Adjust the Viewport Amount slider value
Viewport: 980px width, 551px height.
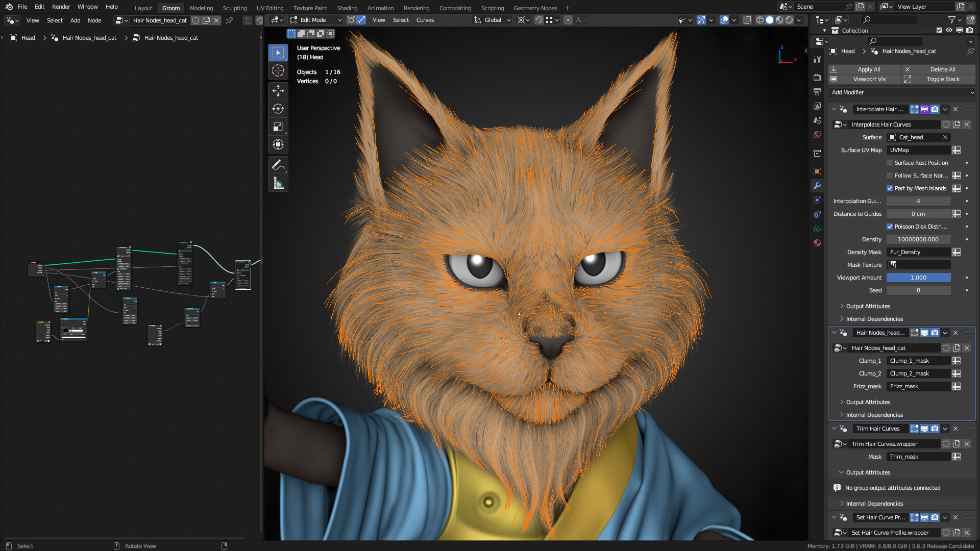pos(918,277)
